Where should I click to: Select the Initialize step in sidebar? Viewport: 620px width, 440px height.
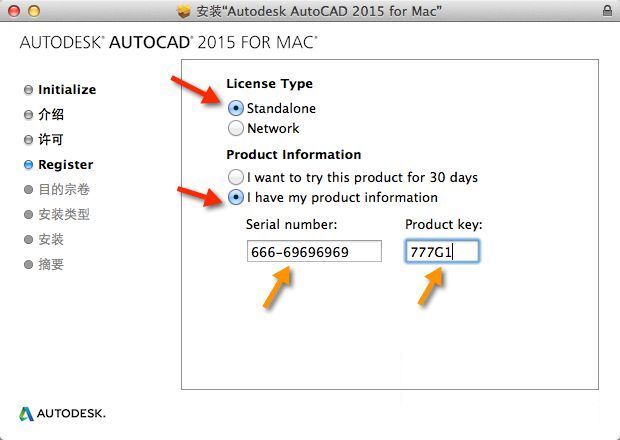point(60,90)
